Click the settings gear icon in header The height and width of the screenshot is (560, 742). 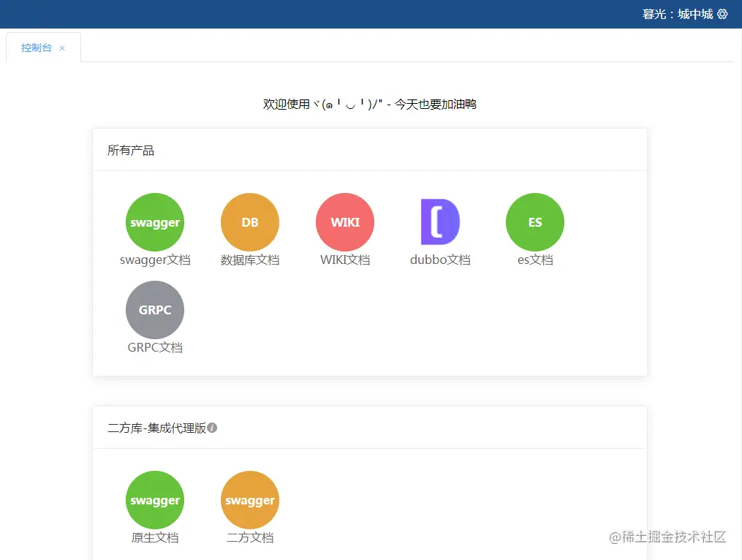722,14
